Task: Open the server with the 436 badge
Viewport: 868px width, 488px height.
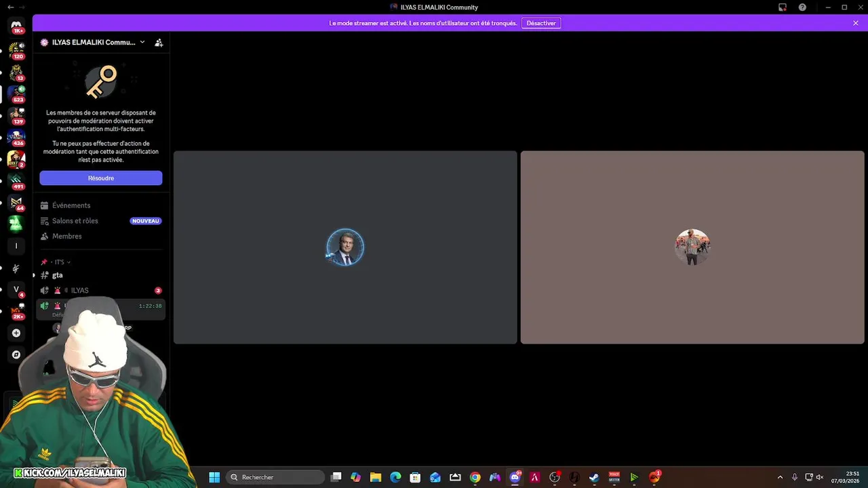Action: point(16,136)
